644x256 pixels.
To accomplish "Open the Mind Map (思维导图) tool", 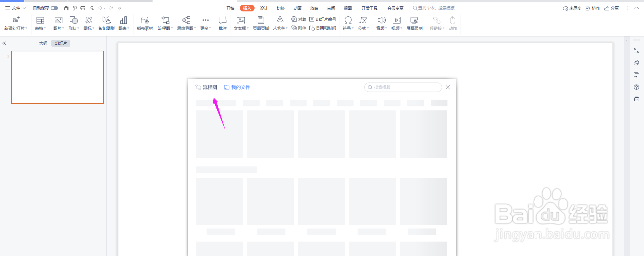I will click(x=186, y=23).
